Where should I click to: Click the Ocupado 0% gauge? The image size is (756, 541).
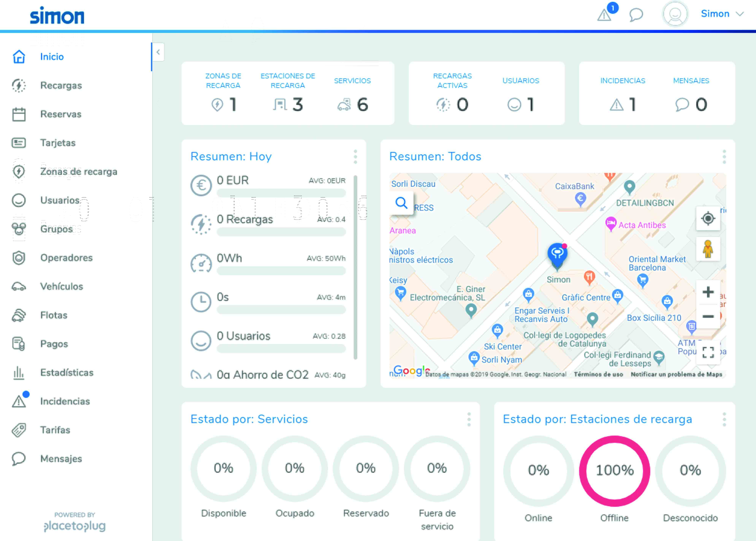click(x=295, y=468)
